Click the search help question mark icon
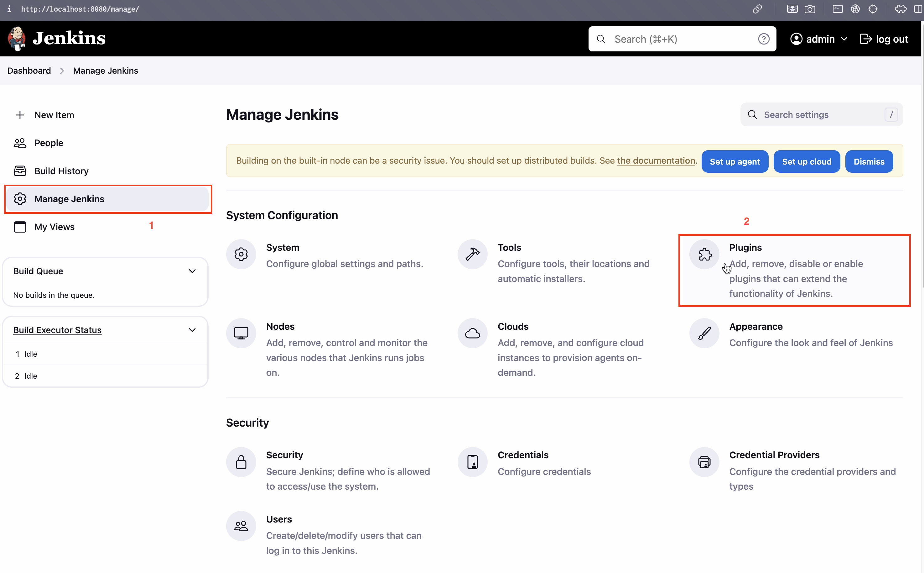This screenshot has height=573, width=924. (x=763, y=39)
